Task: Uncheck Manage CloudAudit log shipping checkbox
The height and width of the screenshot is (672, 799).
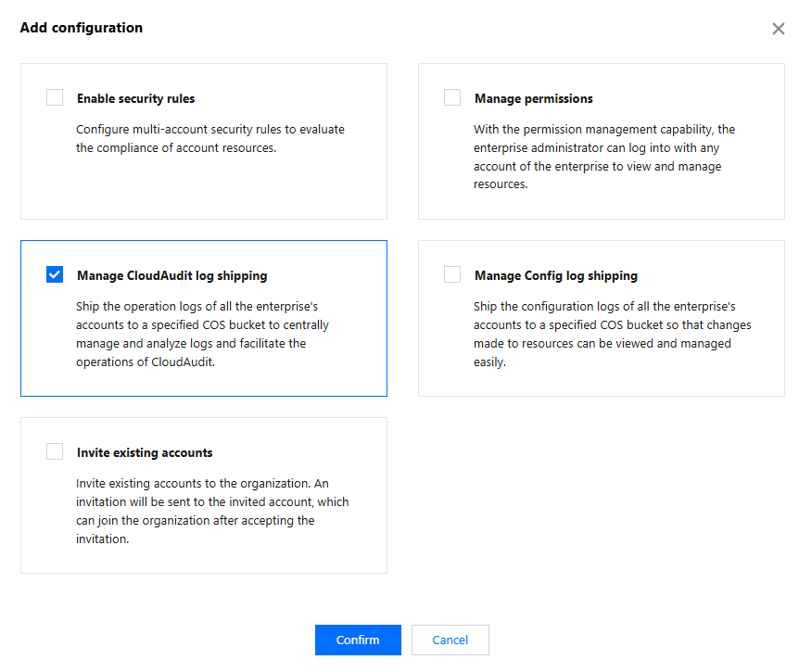Action: [x=55, y=274]
